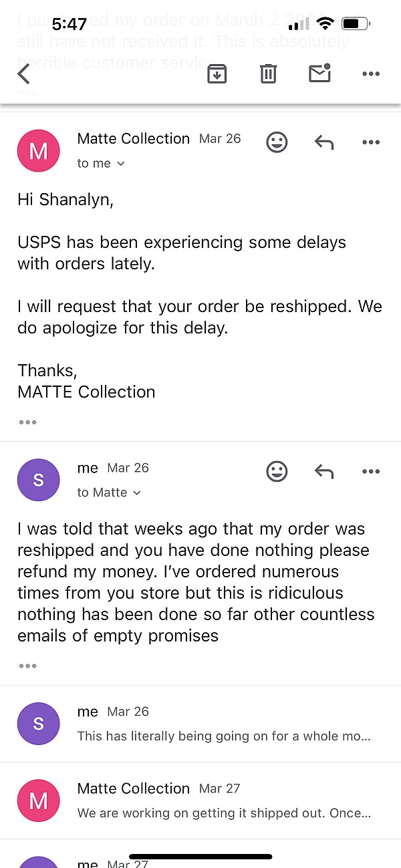The image size is (401, 868).
Task: Open top toolbar more options menu
Action: pyautogui.click(x=371, y=74)
